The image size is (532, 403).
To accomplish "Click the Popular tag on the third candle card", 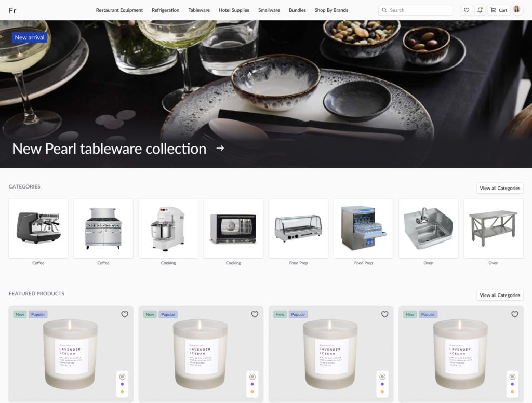I will coord(298,315).
